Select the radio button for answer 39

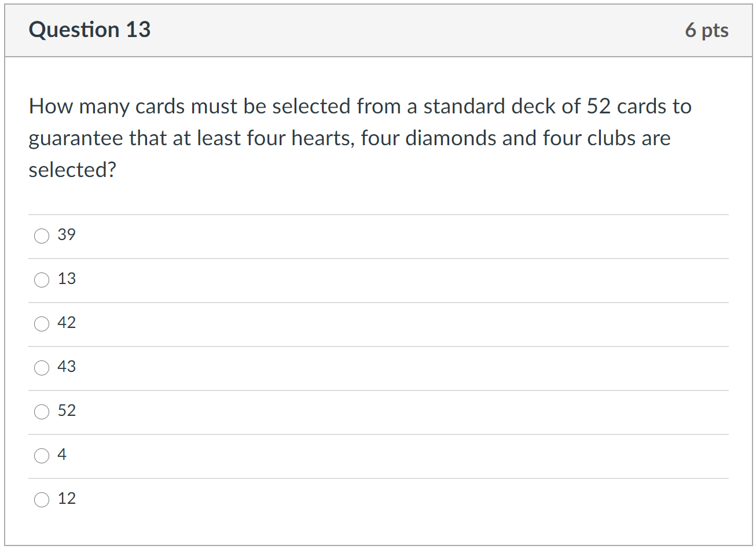pyautogui.click(x=42, y=236)
